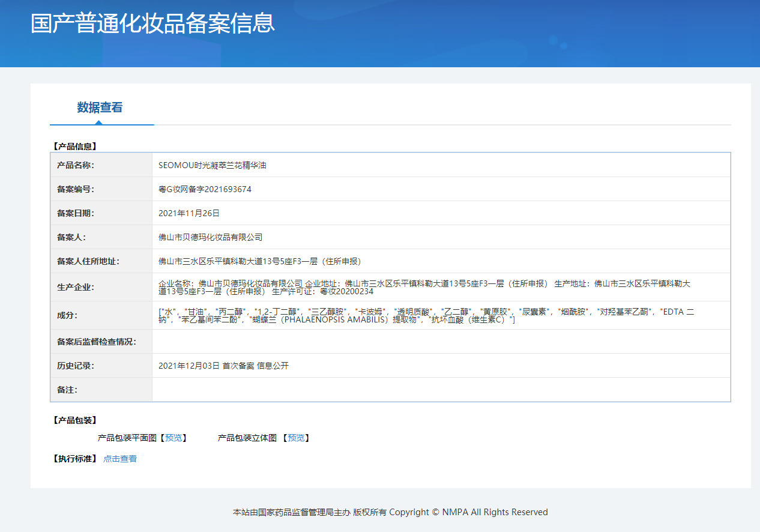The width and height of the screenshot is (760, 532).
Task: Select filing number 粤G妆网备字2021693674
Action: [x=205, y=189]
